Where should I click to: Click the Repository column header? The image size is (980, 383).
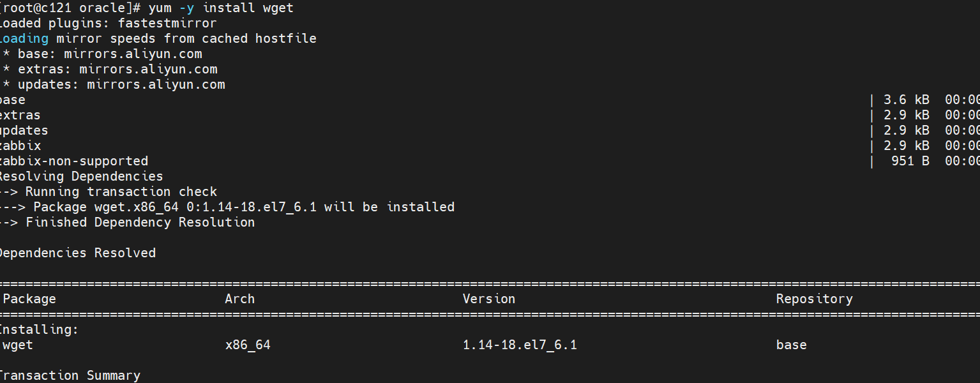click(x=814, y=299)
